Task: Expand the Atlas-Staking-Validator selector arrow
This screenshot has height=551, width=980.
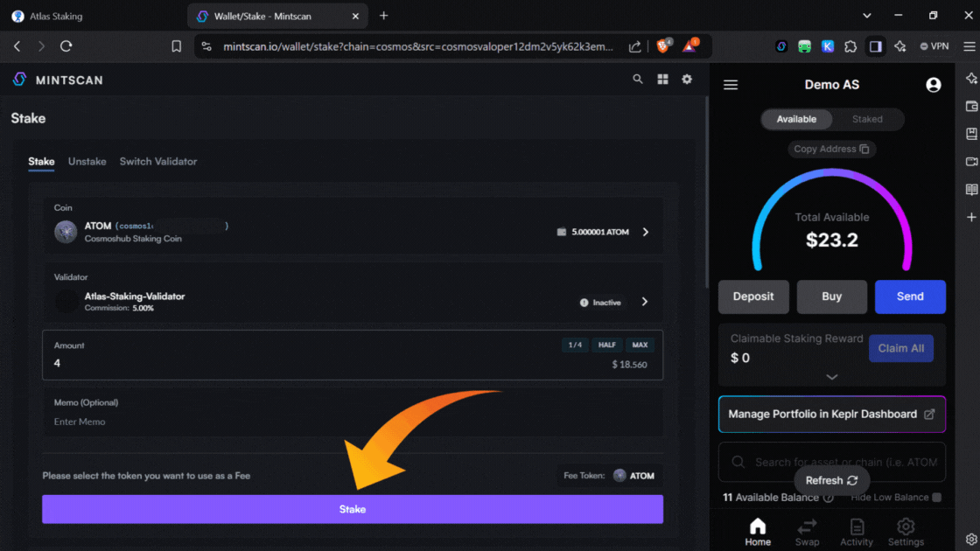Action: [645, 302]
